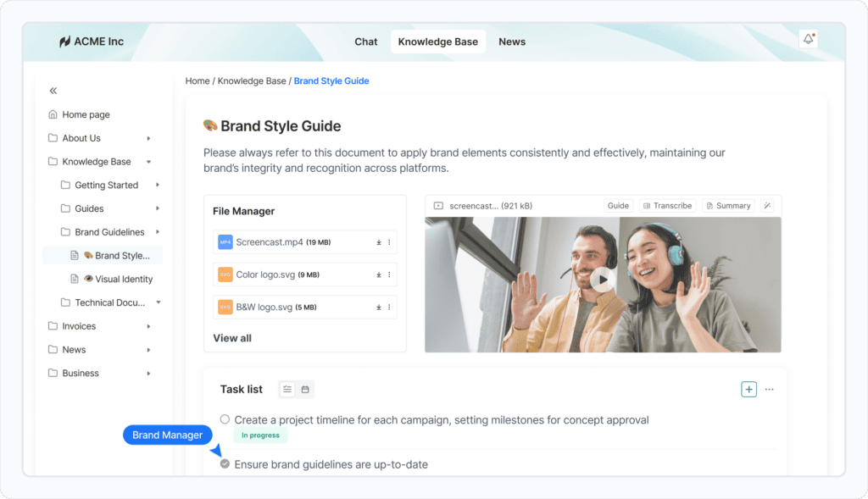Click the B&W logo SVG file icon
This screenshot has width=868, height=499.
coord(225,308)
